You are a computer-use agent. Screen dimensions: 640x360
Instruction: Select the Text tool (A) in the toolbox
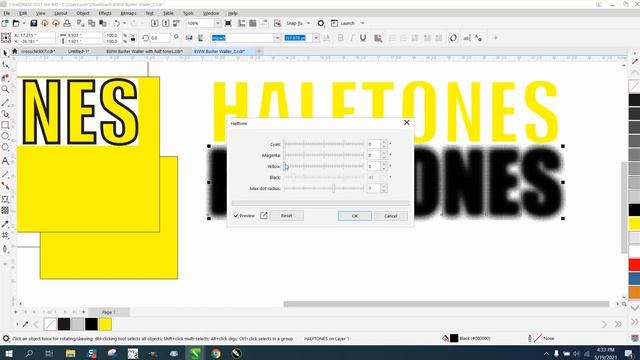(x=5, y=161)
